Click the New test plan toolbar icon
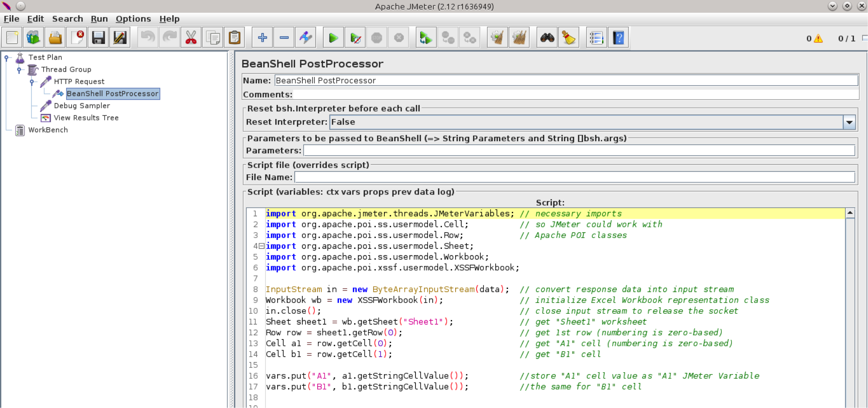Viewport: 868px width, 408px height. (x=12, y=38)
